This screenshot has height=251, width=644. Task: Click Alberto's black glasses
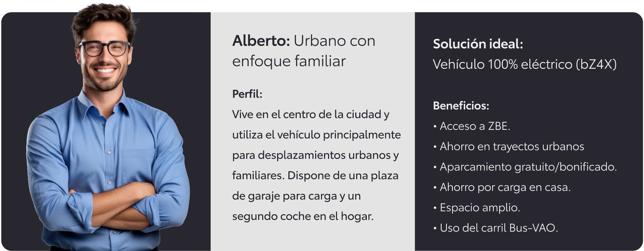(104, 49)
